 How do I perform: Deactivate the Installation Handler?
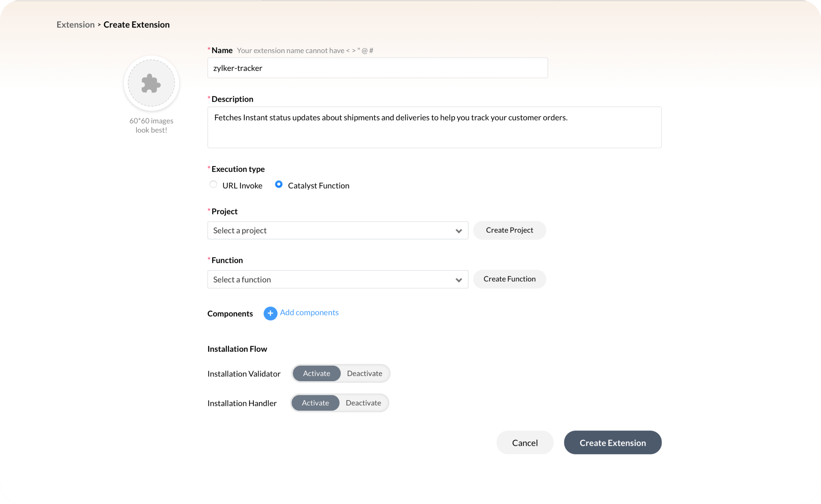[x=363, y=403]
